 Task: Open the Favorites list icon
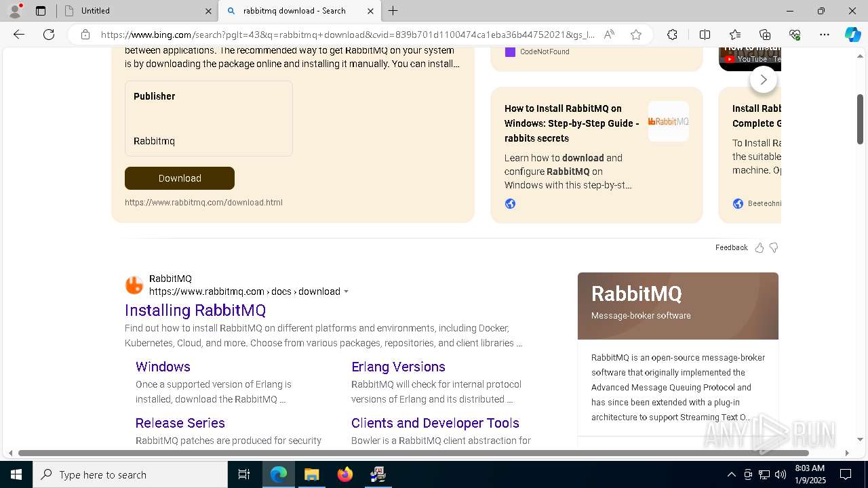pos(735,35)
